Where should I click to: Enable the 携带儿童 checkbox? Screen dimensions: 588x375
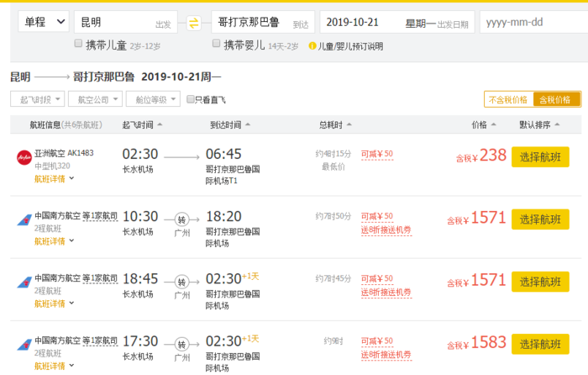click(78, 45)
